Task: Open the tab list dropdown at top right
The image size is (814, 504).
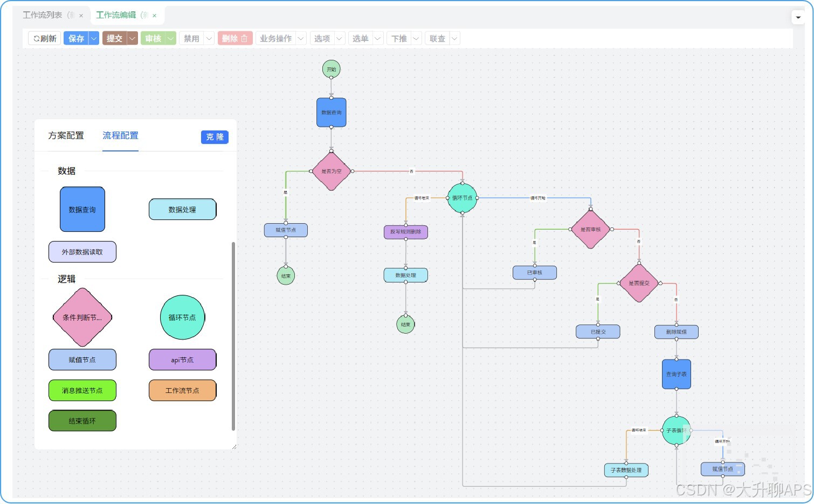Action: click(x=798, y=17)
